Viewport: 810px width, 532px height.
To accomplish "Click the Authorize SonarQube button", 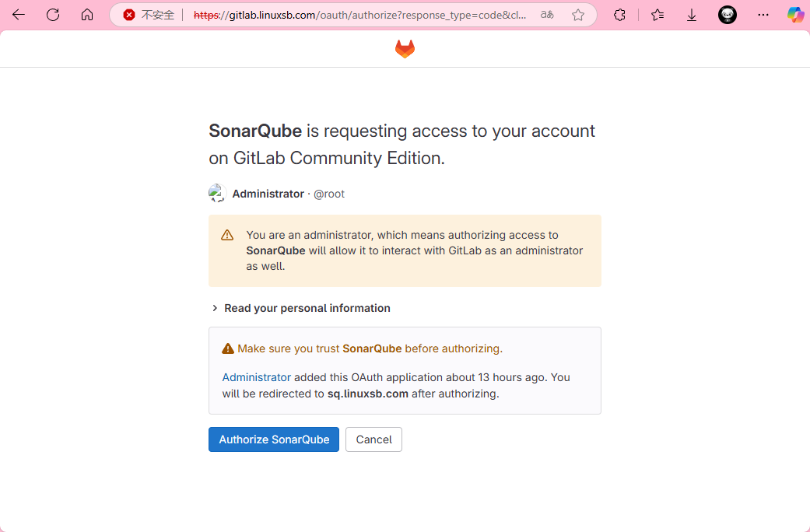I will (274, 439).
